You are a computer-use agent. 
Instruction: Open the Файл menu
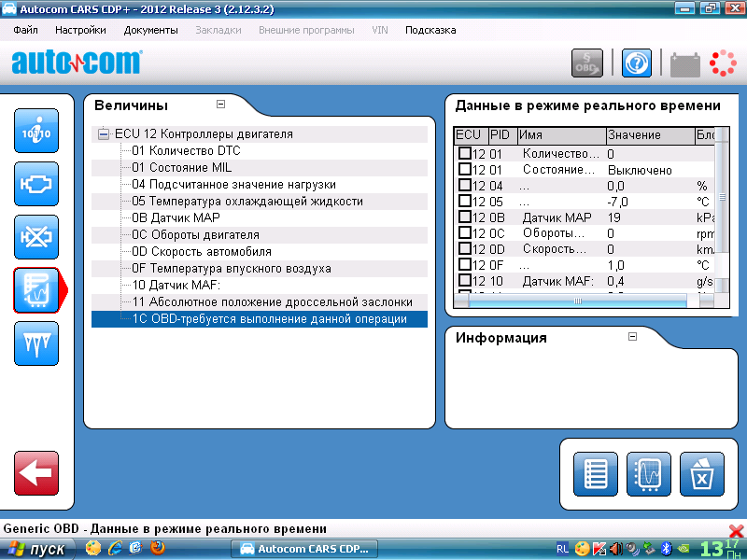click(x=26, y=30)
